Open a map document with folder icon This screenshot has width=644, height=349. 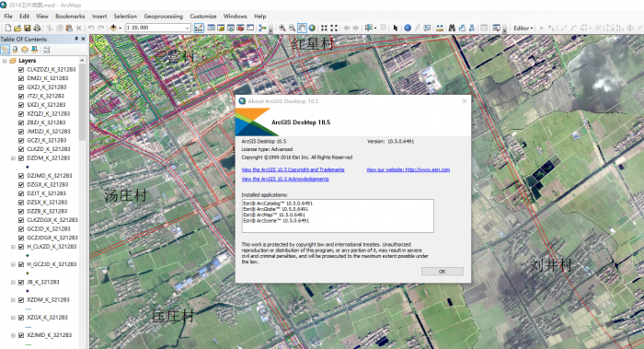click(x=17, y=28)
